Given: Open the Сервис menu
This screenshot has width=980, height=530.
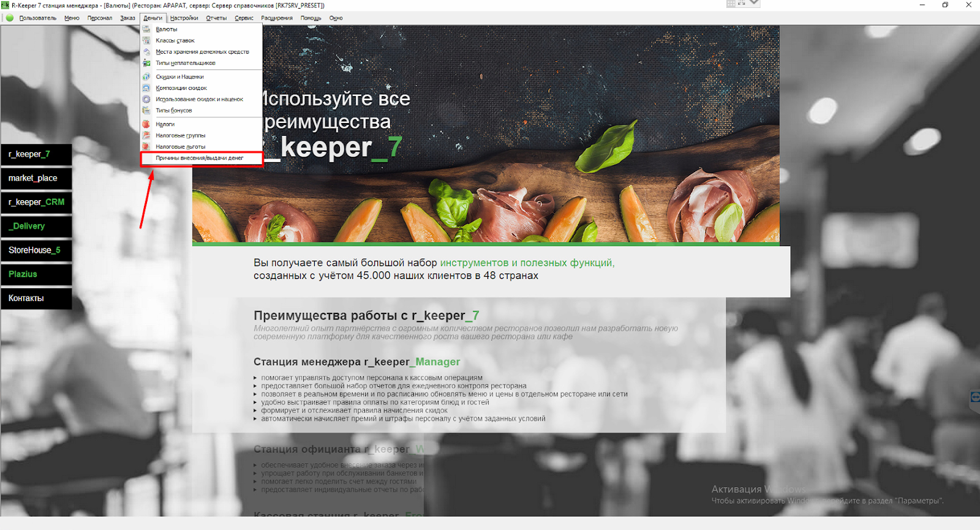Looking at the screenshot, I should point(244,18).
